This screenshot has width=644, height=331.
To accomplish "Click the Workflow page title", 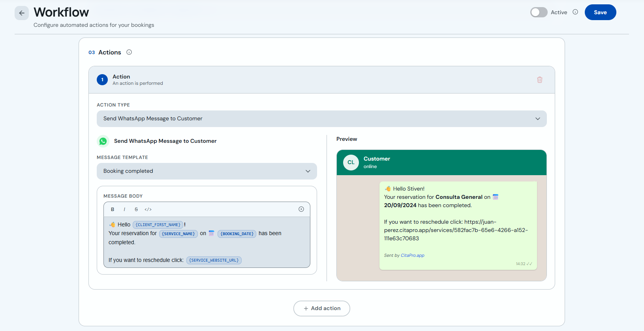I will tap(61, 12).
